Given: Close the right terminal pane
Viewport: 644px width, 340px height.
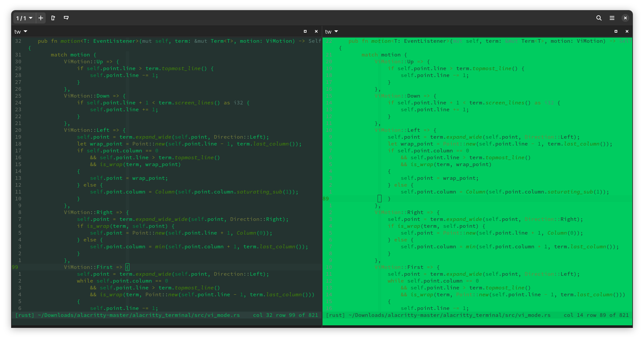Looking at the screenshot, I should (x=627, y=31).
